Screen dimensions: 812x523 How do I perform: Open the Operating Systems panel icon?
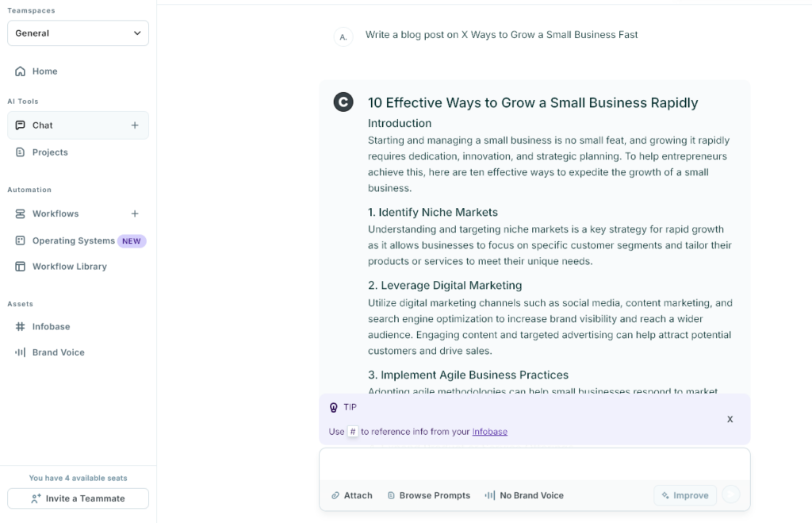pyautogui.click(x=21, y=240)
